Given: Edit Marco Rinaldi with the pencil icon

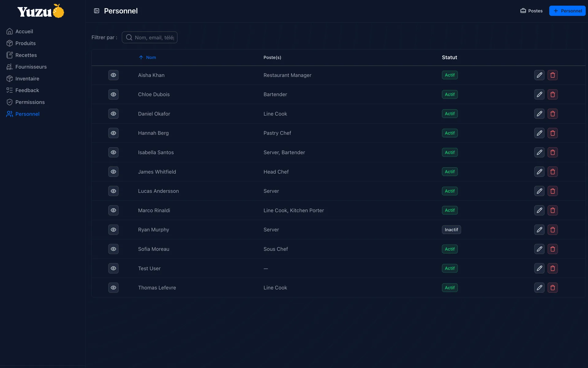Looking at the screenshot, I should click(x=539, y=210).
